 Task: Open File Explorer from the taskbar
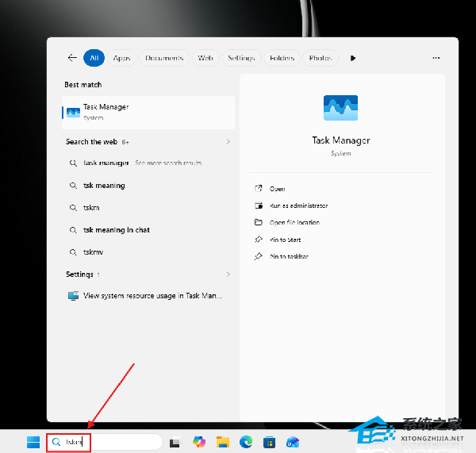tap(222, 442)
